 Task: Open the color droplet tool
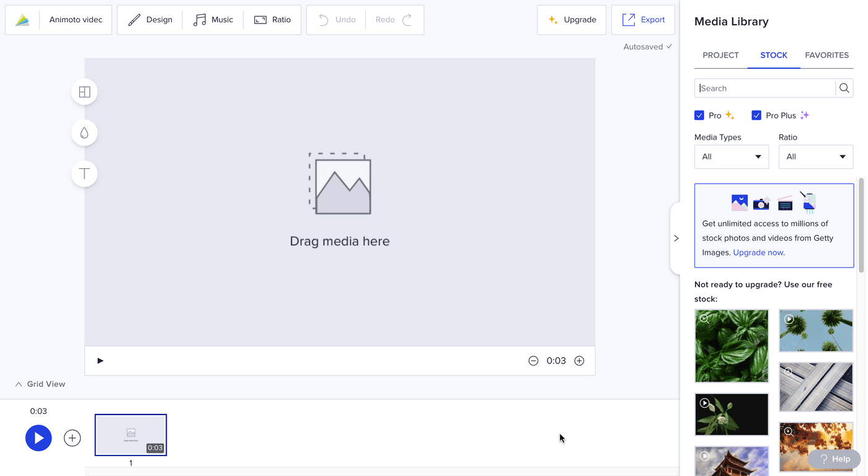click(x=84, y=133)
